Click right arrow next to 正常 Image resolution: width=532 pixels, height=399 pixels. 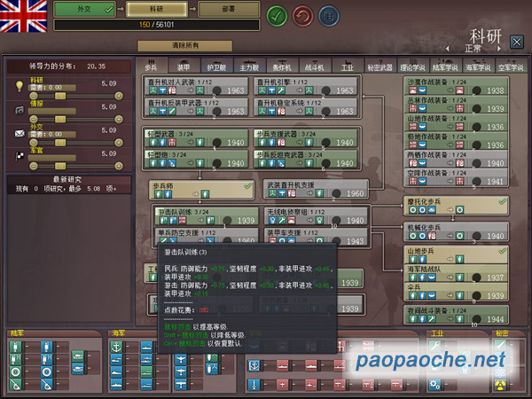click(x=499, y=49)
